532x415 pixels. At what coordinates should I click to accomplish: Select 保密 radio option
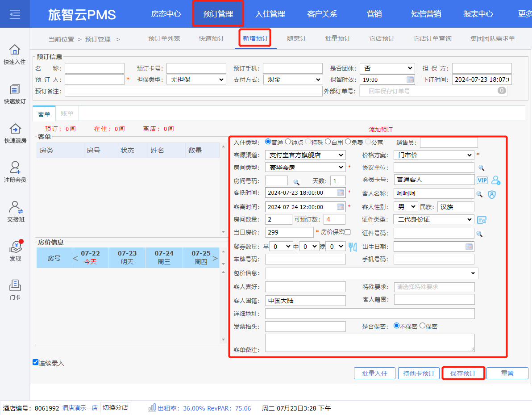pyautogui.click(x=422, y=326)
